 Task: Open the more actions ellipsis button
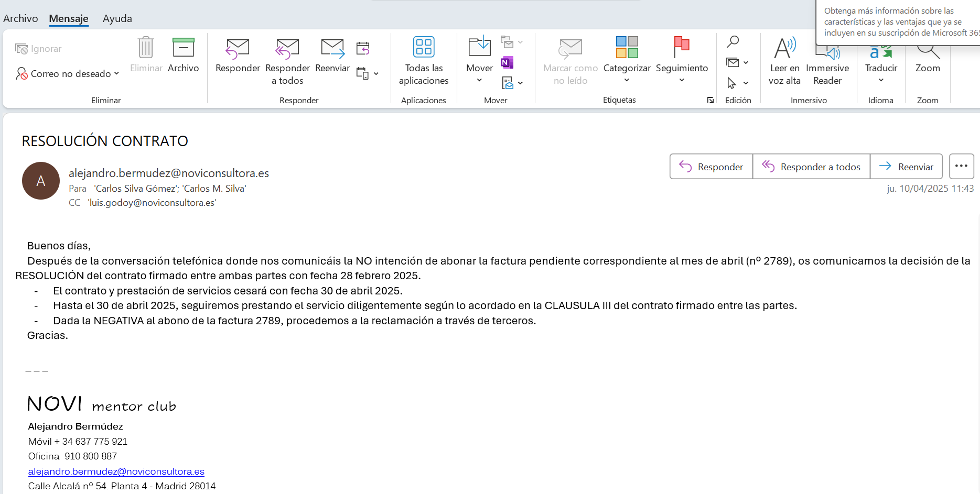(961, 167)
